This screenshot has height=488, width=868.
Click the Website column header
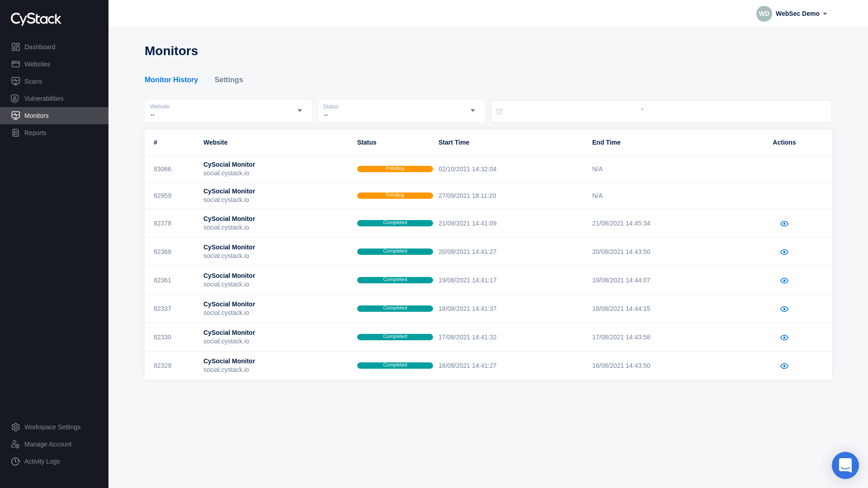click(215, 142)
